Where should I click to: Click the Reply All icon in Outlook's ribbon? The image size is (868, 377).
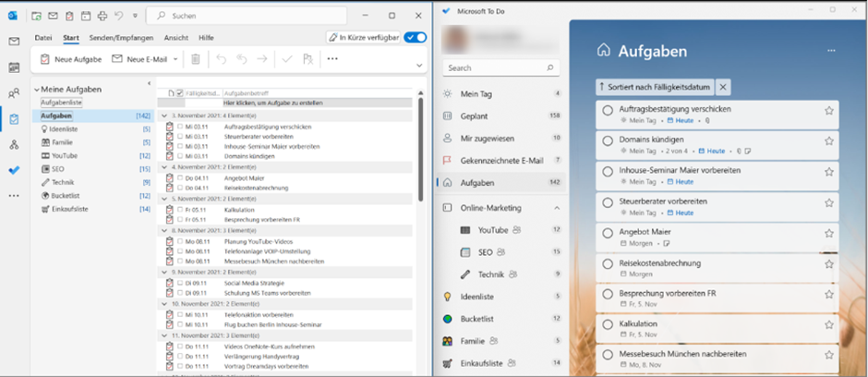pyautogui.click(x=242, y=59)
